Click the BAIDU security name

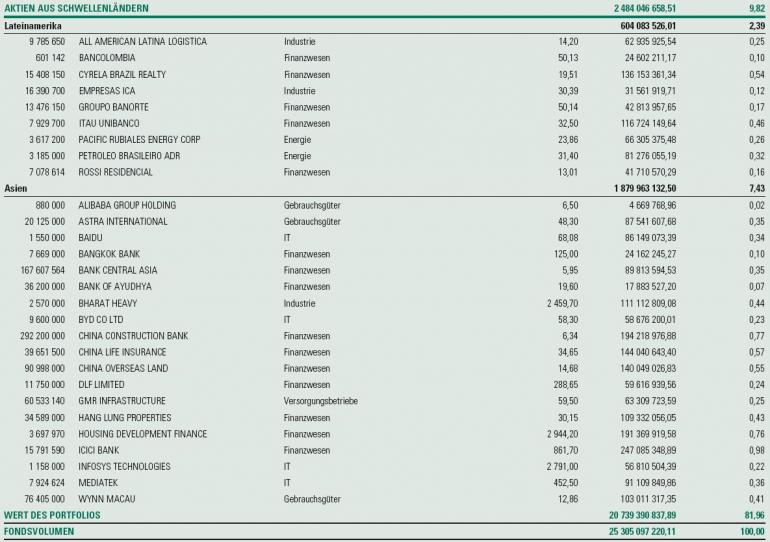pyautogui.click(x=90, y=238)
